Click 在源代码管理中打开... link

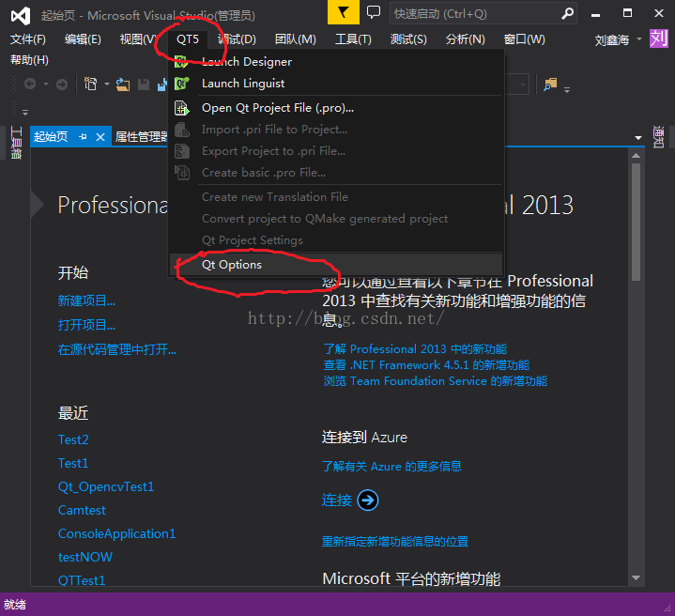click(117, 349)
